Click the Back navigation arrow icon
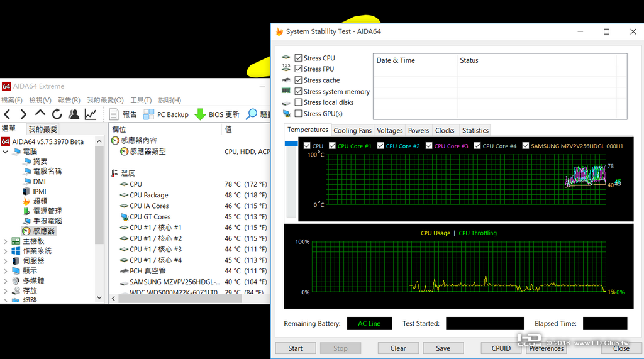This screenshot has width=644, height=359. [8, 114]
